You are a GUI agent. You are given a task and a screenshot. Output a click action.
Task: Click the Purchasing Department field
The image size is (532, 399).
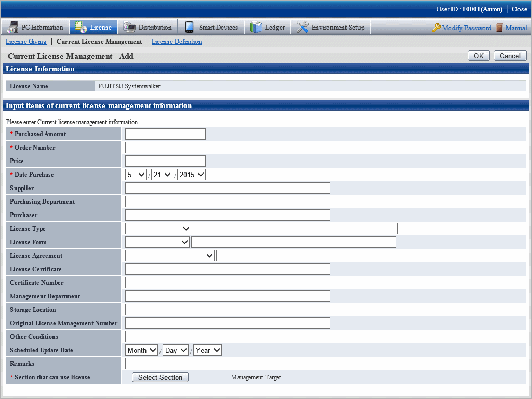coord(228,202)
